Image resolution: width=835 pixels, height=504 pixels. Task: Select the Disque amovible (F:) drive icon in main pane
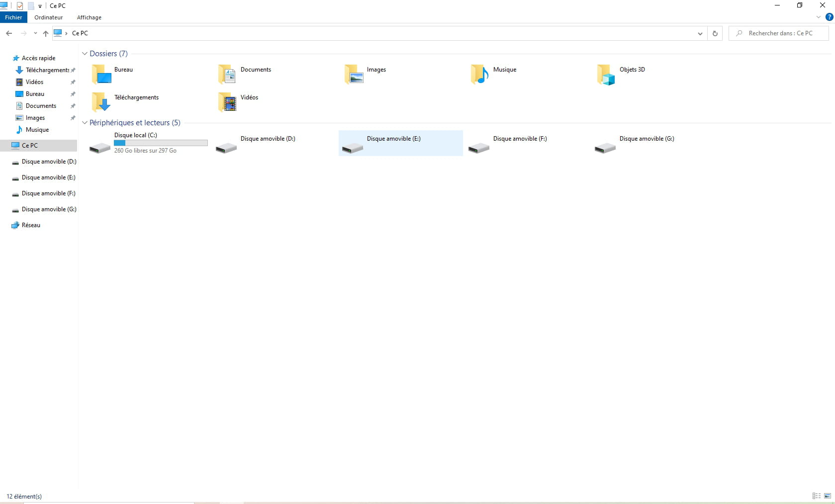pyautogui.click(x=479, y=148)
